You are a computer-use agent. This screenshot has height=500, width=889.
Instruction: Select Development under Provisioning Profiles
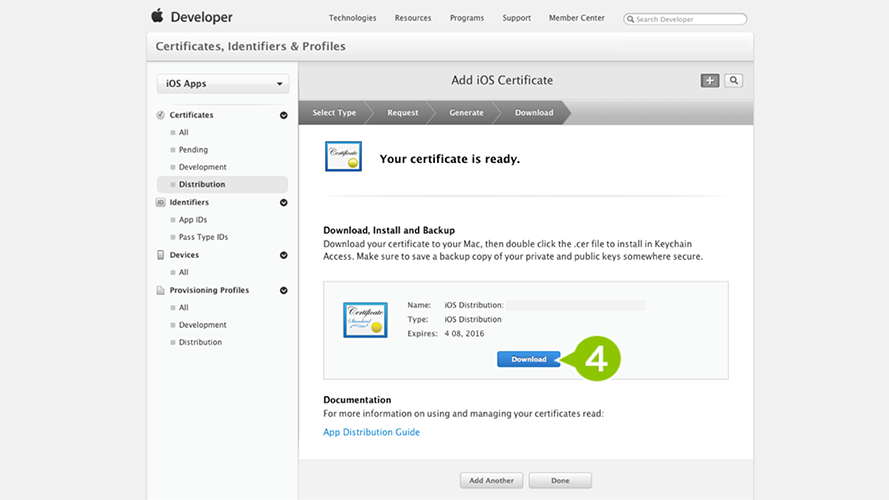coord(202,325)
